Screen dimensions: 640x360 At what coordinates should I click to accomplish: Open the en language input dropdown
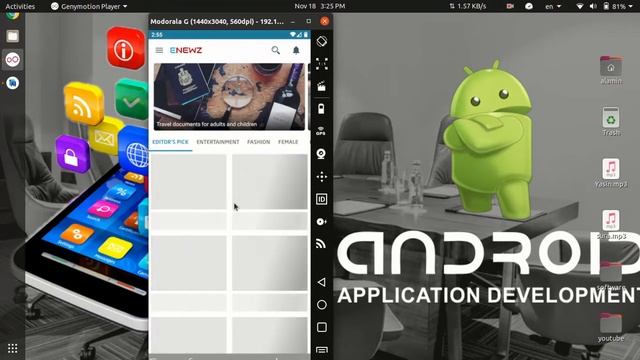click(x=553, y=6)
